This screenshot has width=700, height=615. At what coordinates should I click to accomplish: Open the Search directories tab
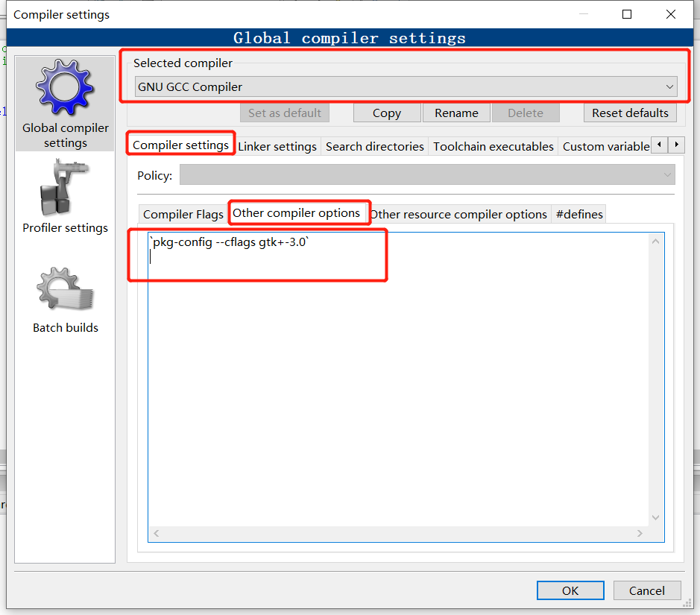pyautogui.click(x=374, y=146)
